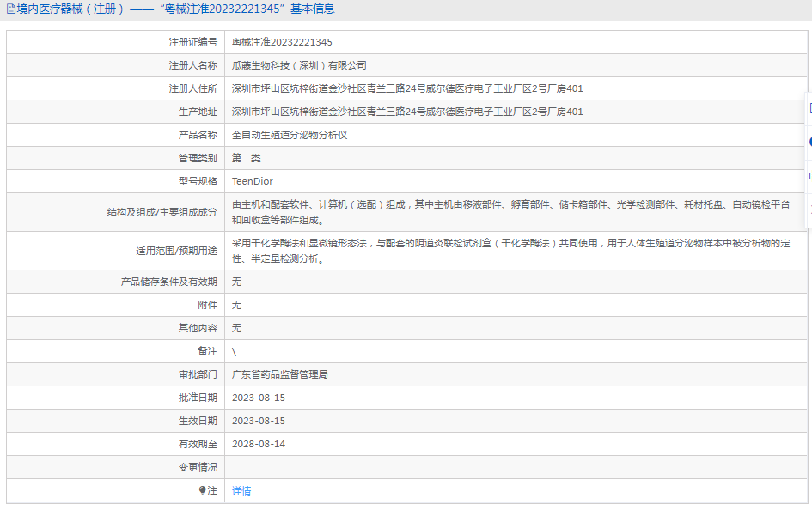Click the 注册人名称 label cell
This screenshot has width=812, height=510.
point(115,66)
